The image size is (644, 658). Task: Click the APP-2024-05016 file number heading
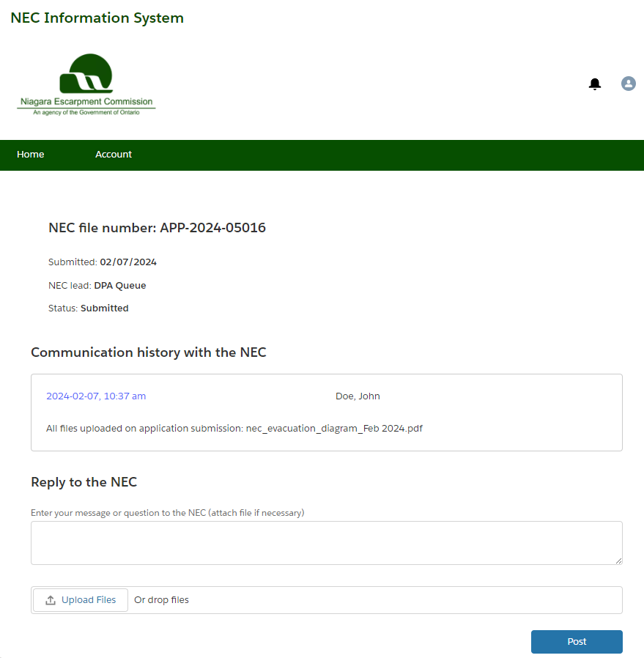[157, 228]
